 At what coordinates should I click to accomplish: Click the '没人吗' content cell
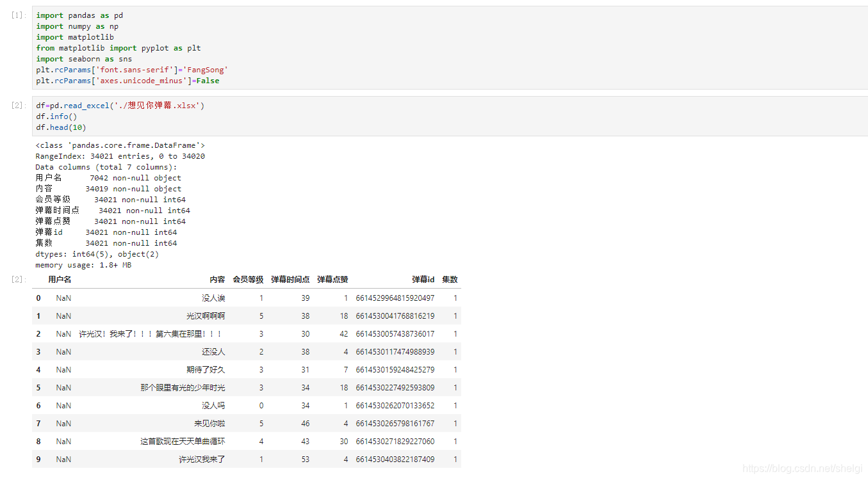coord(213,406)
